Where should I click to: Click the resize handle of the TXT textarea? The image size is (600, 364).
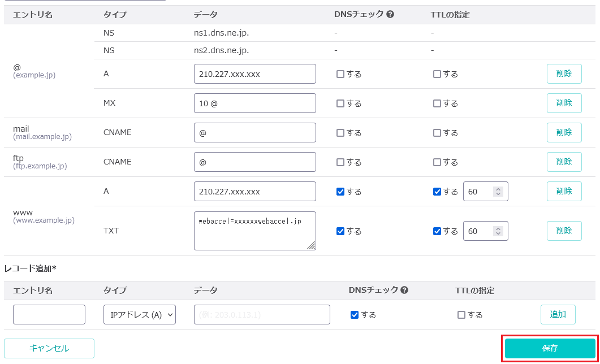[x=312, y=246]
